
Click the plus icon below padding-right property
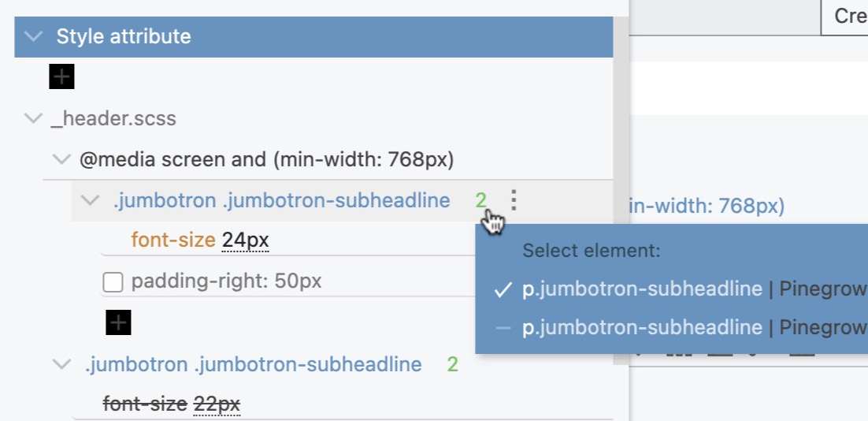pos(118,322)
